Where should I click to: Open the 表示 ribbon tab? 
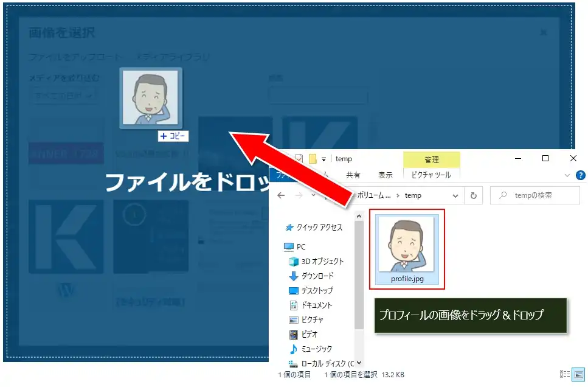point(386,175)
